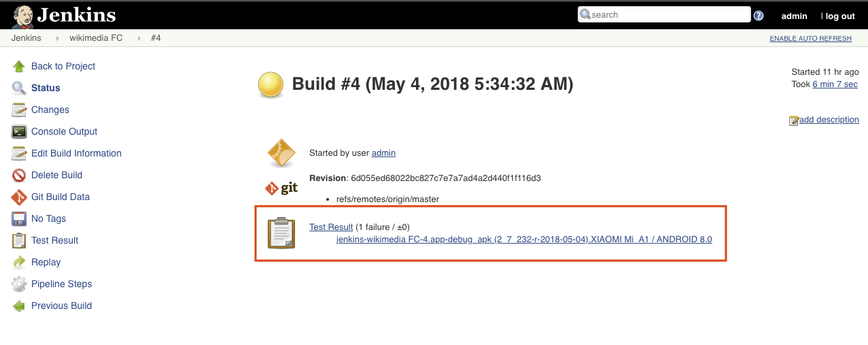
Task: Click the git logo beside Revision
Action: pos(281,187)
